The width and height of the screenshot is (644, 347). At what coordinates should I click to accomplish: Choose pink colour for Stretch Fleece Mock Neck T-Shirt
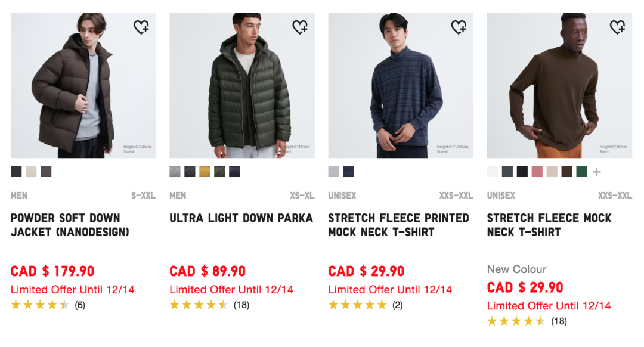pyautogui.click(x=537, y=172)
